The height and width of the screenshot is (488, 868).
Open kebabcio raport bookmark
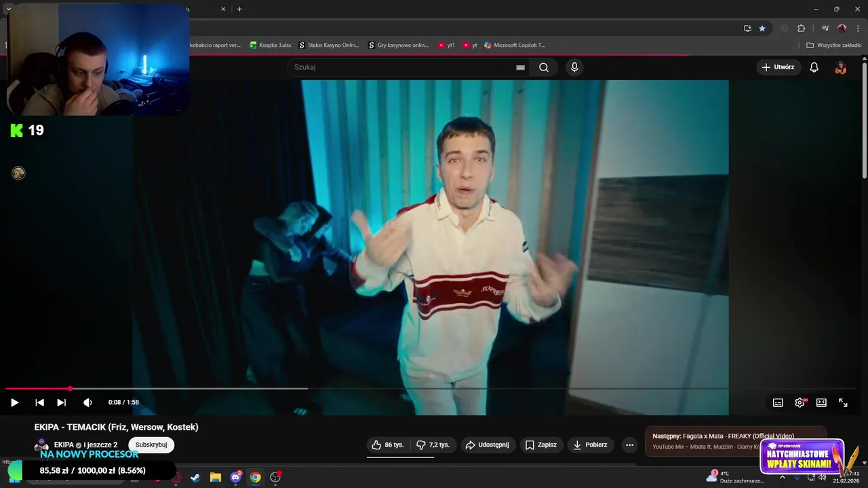pyautogui.click(x=215, y=45)
